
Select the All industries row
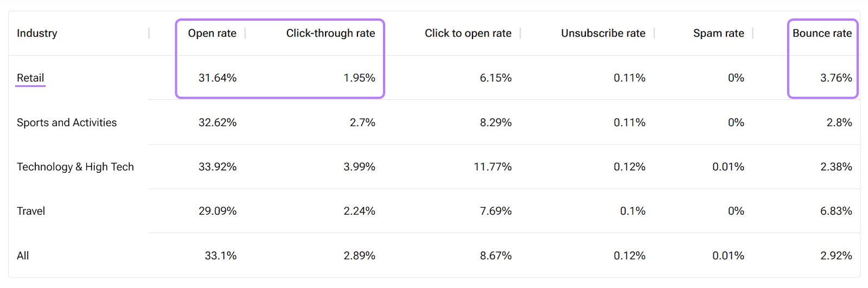pyautogui.click(x=23, y=255)
